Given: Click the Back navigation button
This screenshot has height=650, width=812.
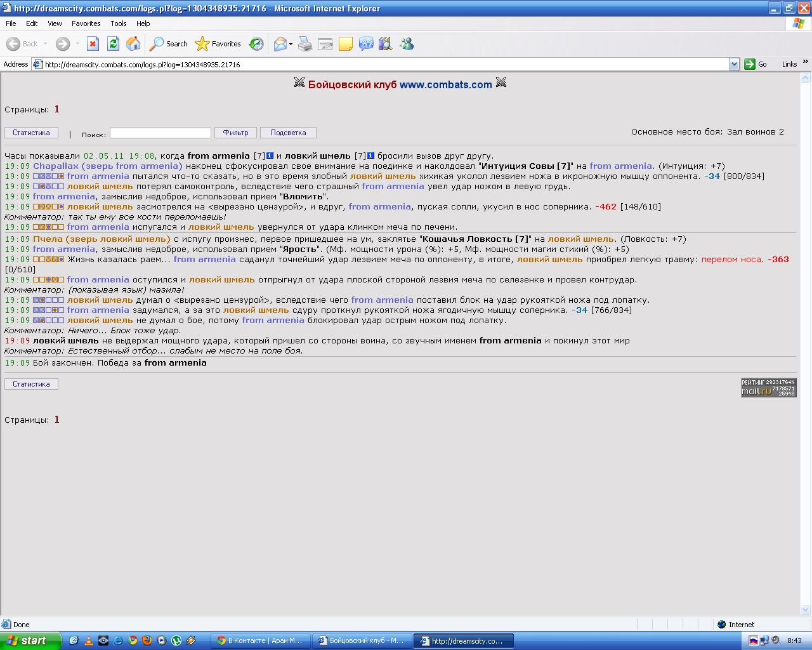Looking at the screenshot, I should (22, 44).
